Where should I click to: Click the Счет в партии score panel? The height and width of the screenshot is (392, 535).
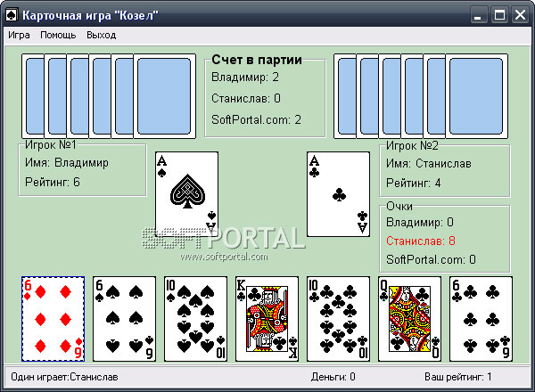pos(265,95)
